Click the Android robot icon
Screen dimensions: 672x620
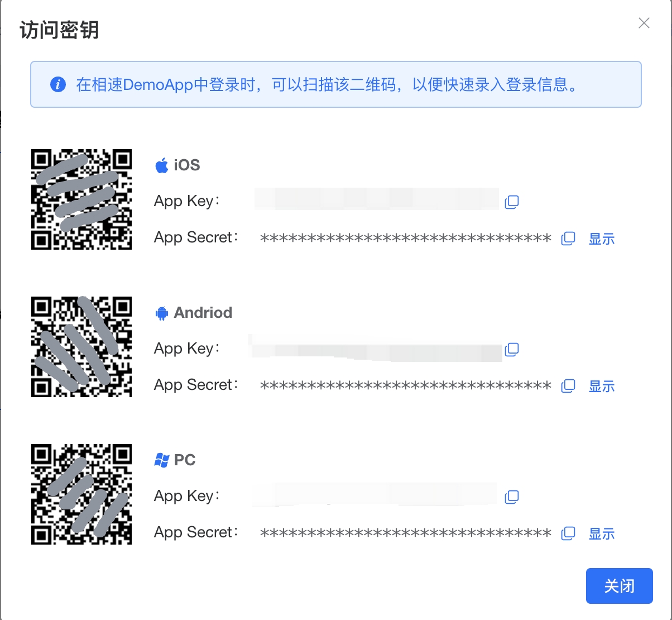[161, 313]
